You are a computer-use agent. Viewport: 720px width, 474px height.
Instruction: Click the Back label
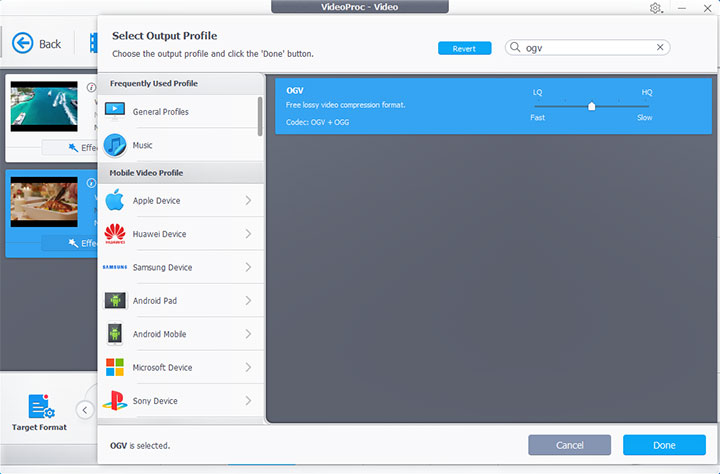coord(50,44)
